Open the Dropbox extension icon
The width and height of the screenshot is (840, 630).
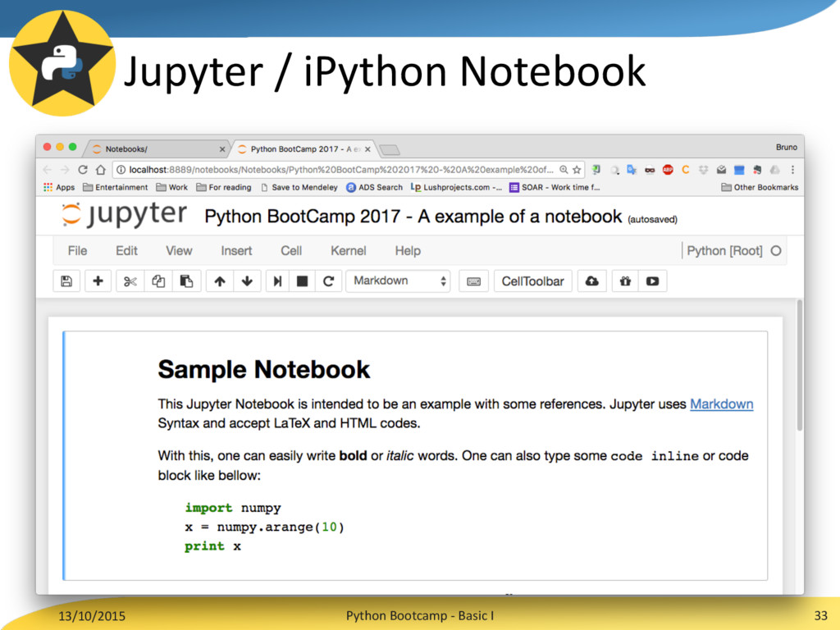703,170
